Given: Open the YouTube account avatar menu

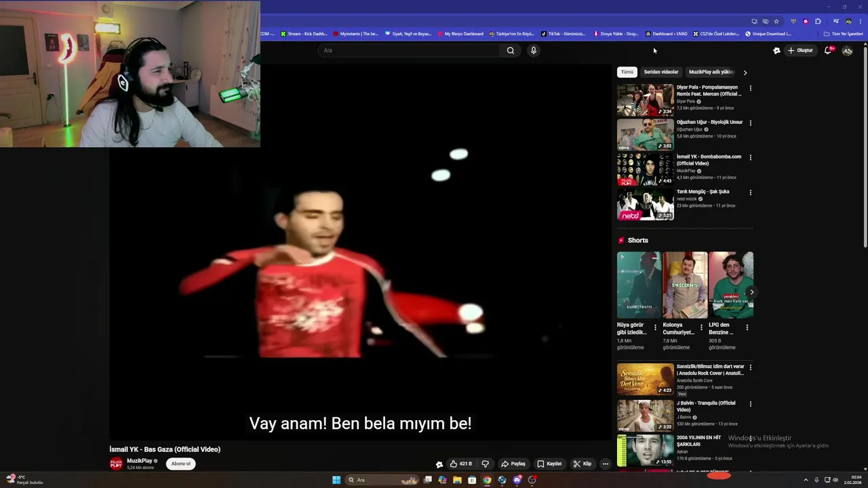Looking at the screenshot, I should [847, 50].
